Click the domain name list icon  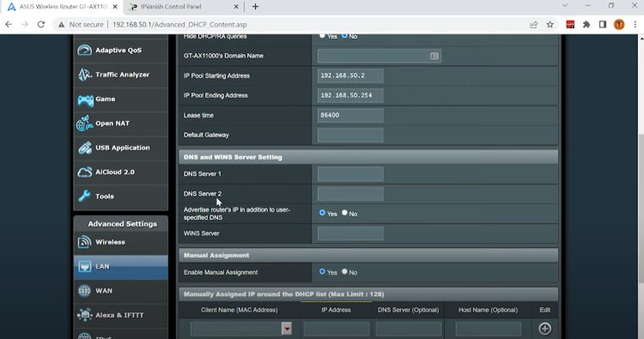434,56
